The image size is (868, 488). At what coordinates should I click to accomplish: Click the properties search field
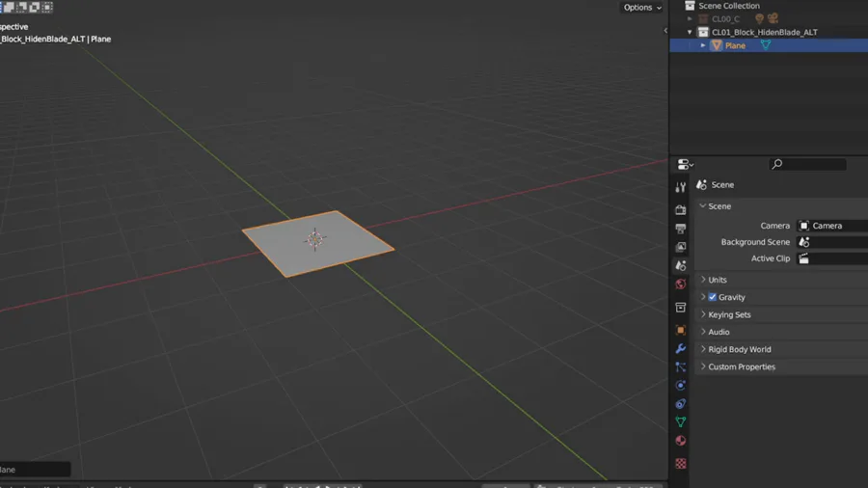tap(807, 164)
